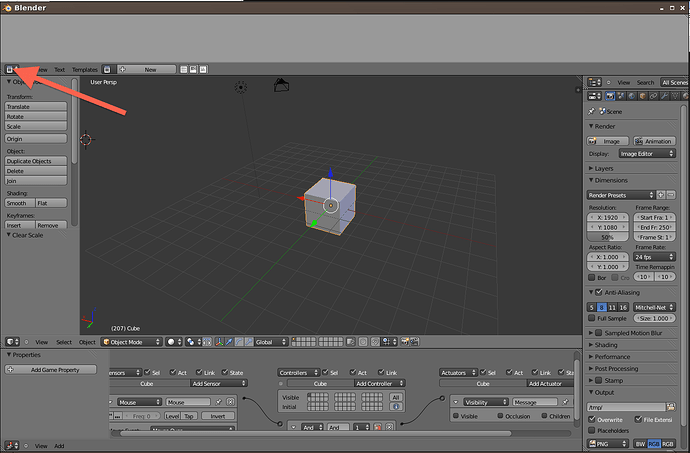Open the properties editor type selector
The image size is (690, 453).
coord(595,96)
